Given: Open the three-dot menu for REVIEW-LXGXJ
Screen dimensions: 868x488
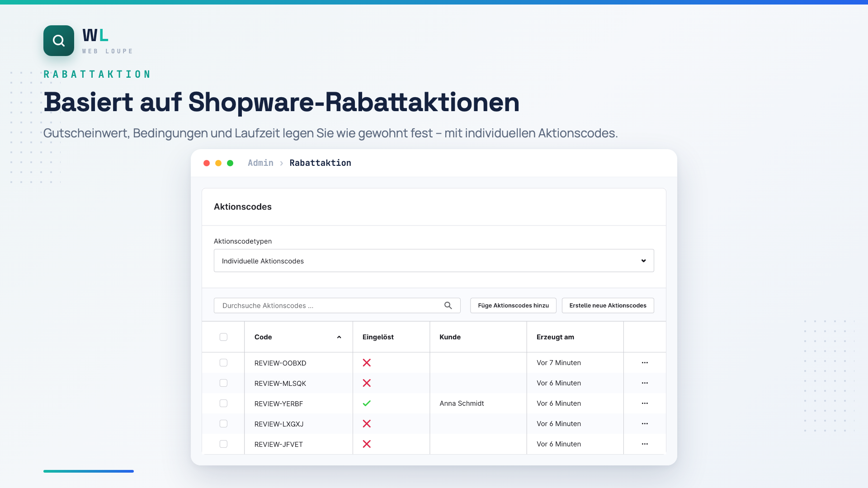Looking at the screenshot, I should (x=645, y=424).
